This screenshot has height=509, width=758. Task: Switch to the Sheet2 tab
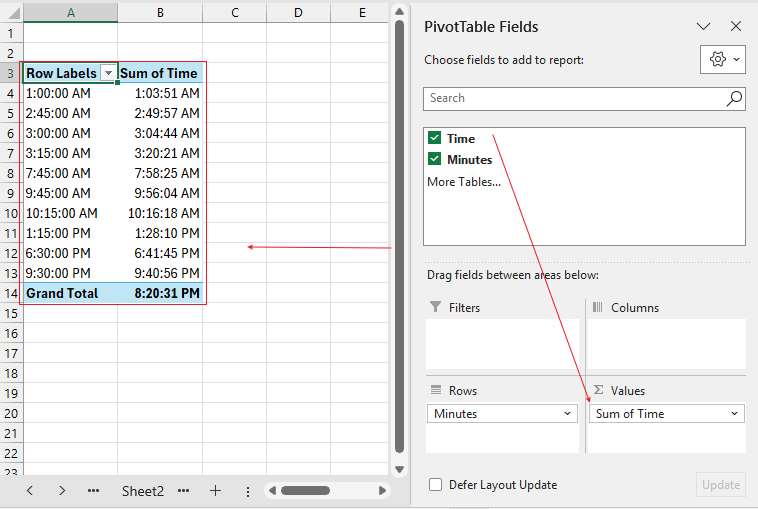click(x=142, y=491)
